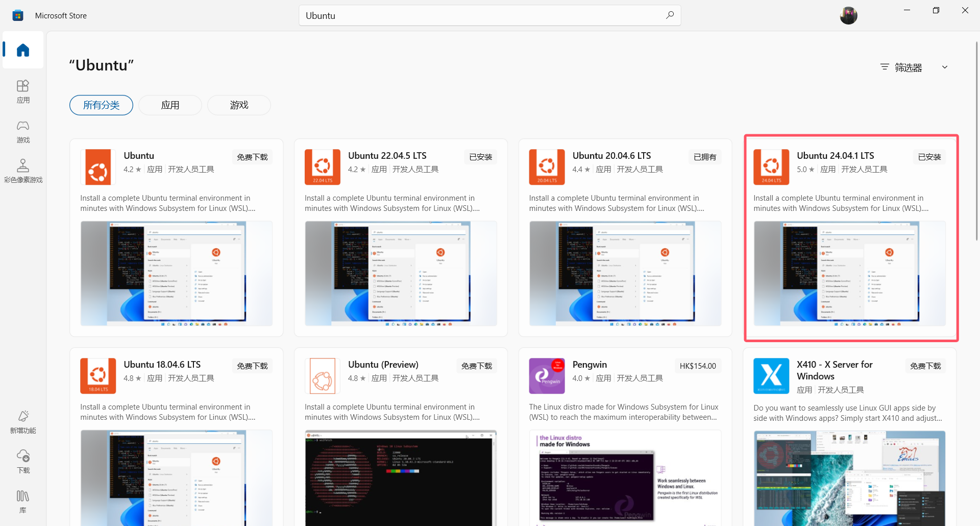Open the Home page in the sidebar
The height and width of the screenshot is (526, 980).
pyautogui.click(x=23, y=50)
